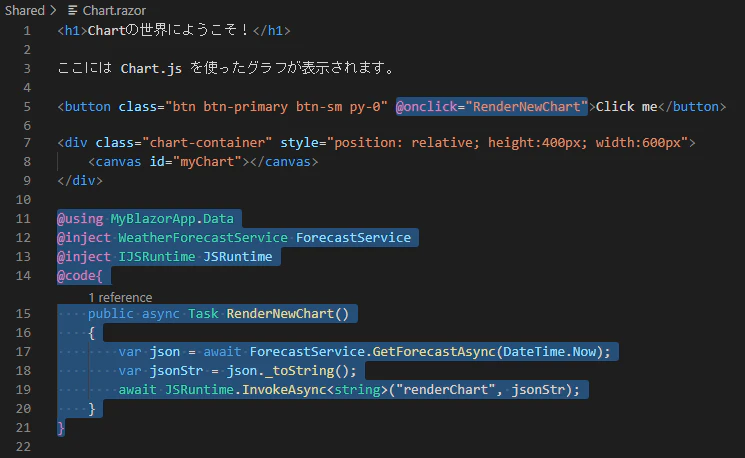Click GetForecastAsync method call
The width and height of the screenshot is (745, 458).
pos(434,352)
